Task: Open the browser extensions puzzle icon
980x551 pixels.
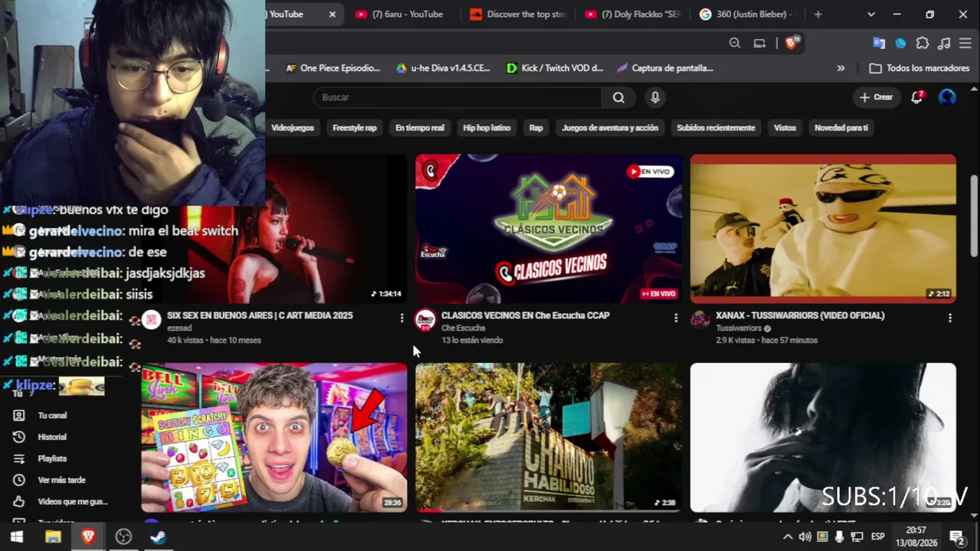Action: (x=923, y=43)
